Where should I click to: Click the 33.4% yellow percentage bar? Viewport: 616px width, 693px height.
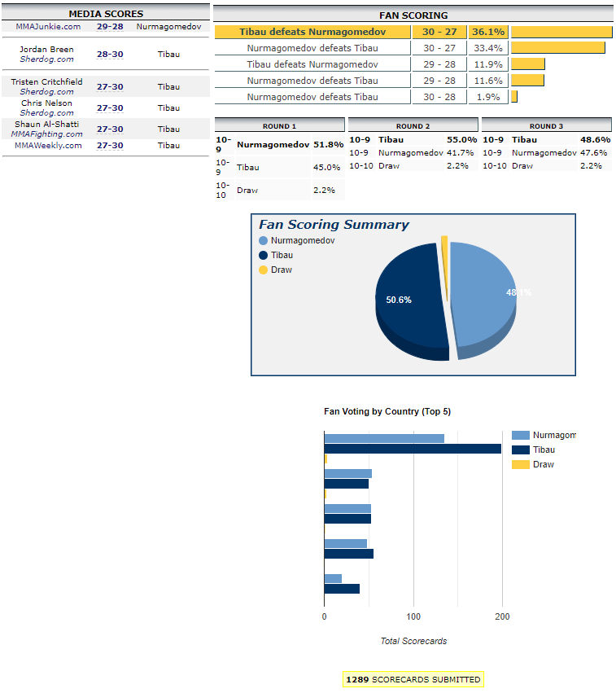point(558,48)
